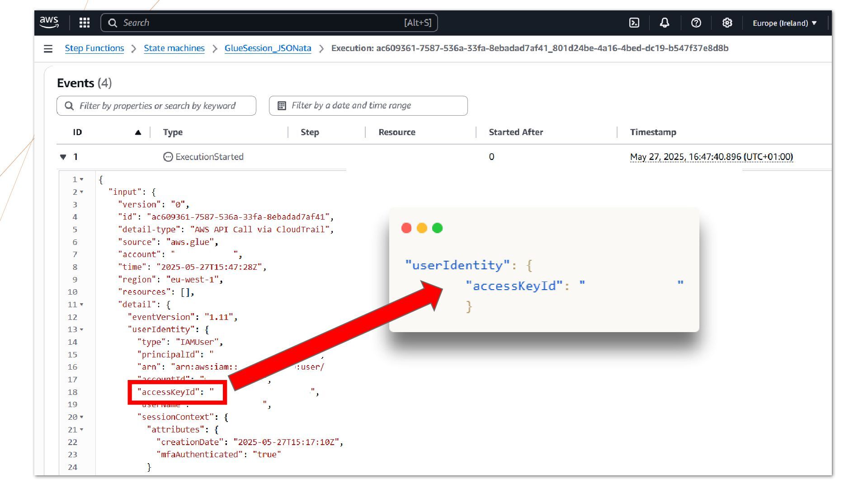Go to Step Functions breadcrumb
The width and height of the screenshot is (868, 488).
click(x=94, y=48)
